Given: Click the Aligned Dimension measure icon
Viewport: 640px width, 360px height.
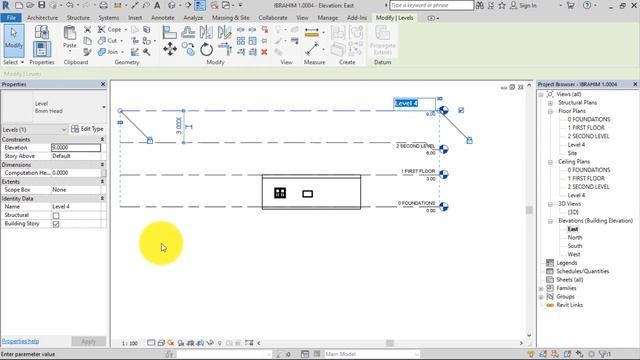Looking at the screenshot, I should (312, 33).
